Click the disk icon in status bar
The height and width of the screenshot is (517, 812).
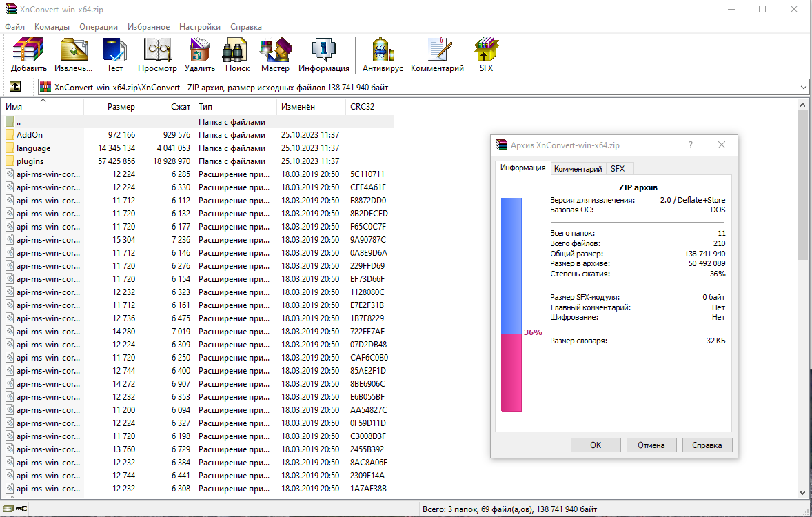coord(8,509)
